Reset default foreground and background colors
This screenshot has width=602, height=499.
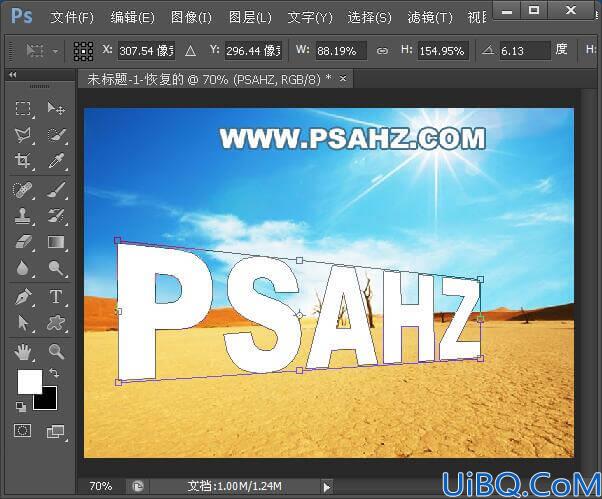[21, 407]
